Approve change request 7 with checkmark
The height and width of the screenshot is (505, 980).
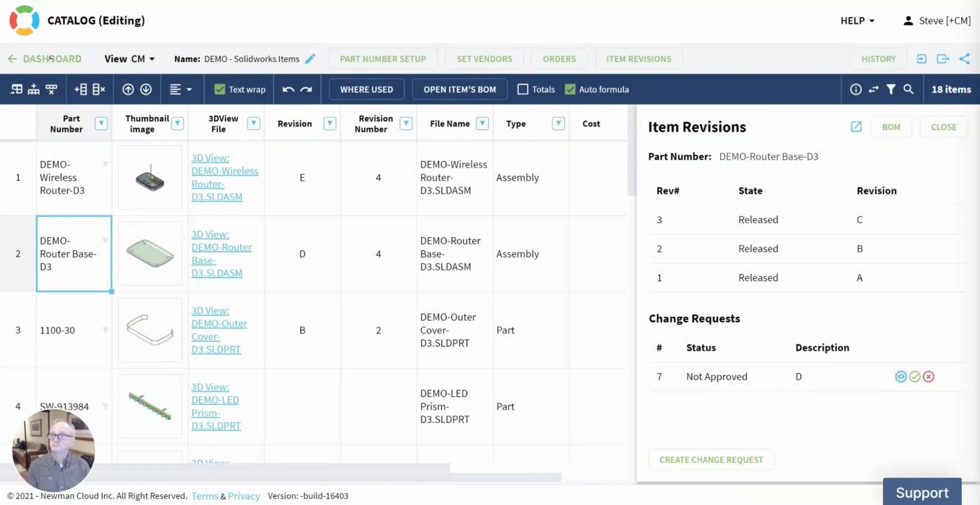[x=915, y=377]
